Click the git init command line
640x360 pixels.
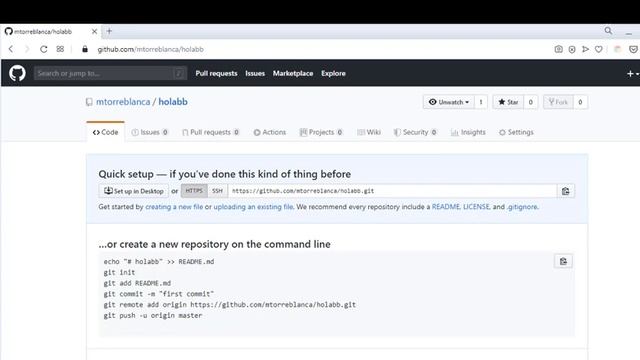(x=119, y=272)
